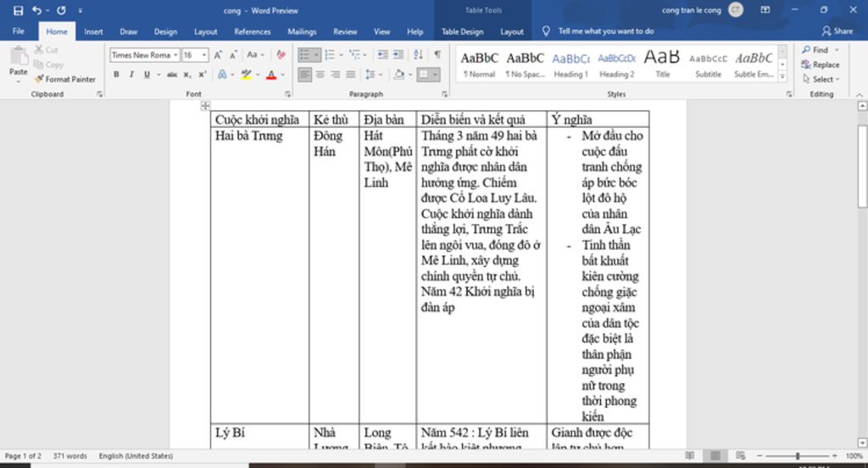The height and width of the screenshot is (468, 868).
Task: Toggle underline formatting
Action: point(147,75)
